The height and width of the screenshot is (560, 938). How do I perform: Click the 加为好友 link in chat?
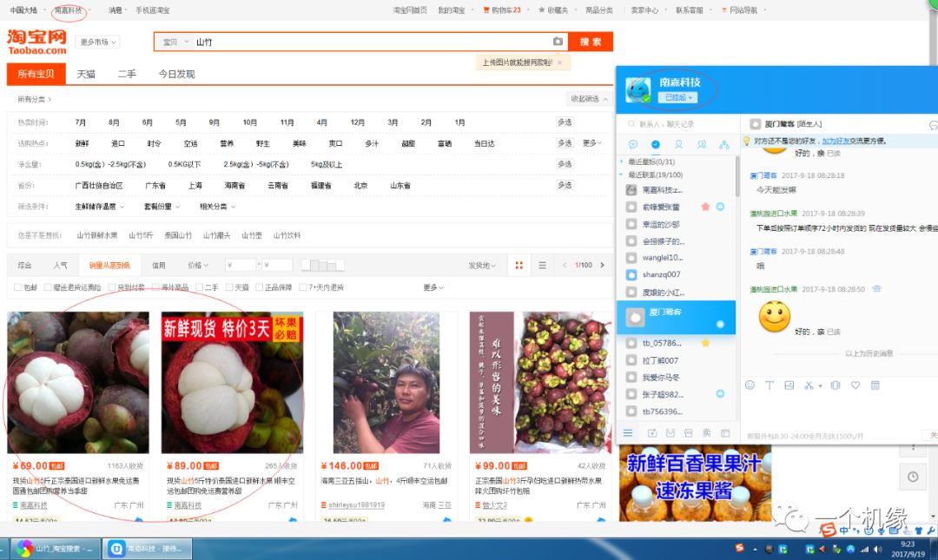click(x=836, y=142)
